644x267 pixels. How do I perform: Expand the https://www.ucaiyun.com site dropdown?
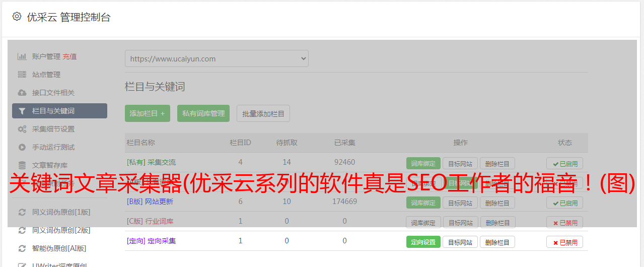point(217,58)
